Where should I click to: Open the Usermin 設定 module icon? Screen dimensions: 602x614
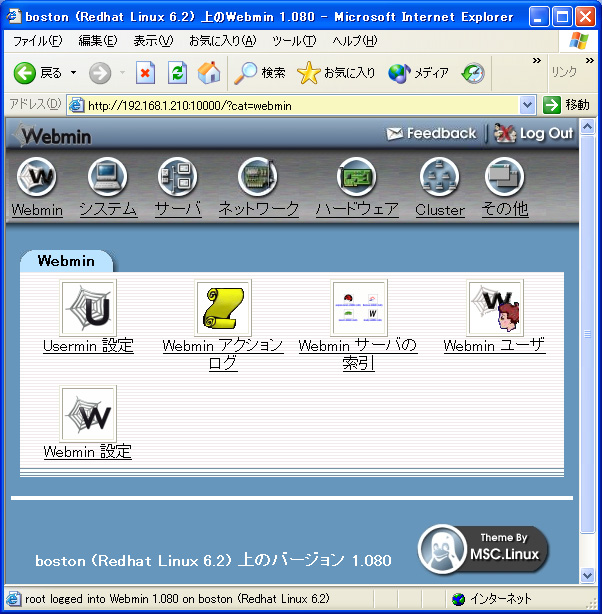88,308
